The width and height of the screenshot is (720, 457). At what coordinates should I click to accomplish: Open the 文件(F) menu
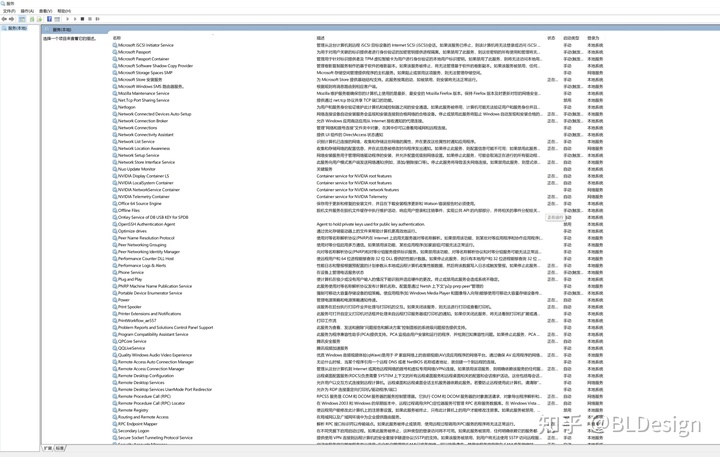tap(9, 11)
